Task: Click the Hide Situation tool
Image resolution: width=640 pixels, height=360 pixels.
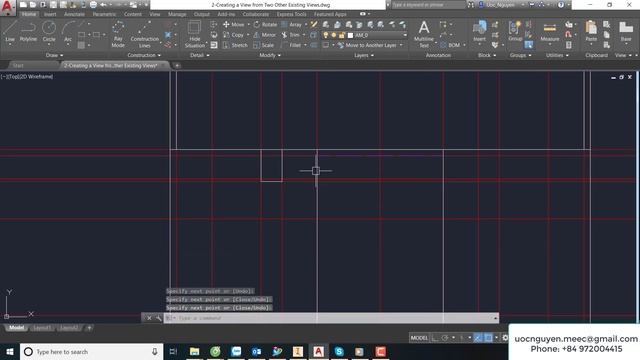Action: 195,35
